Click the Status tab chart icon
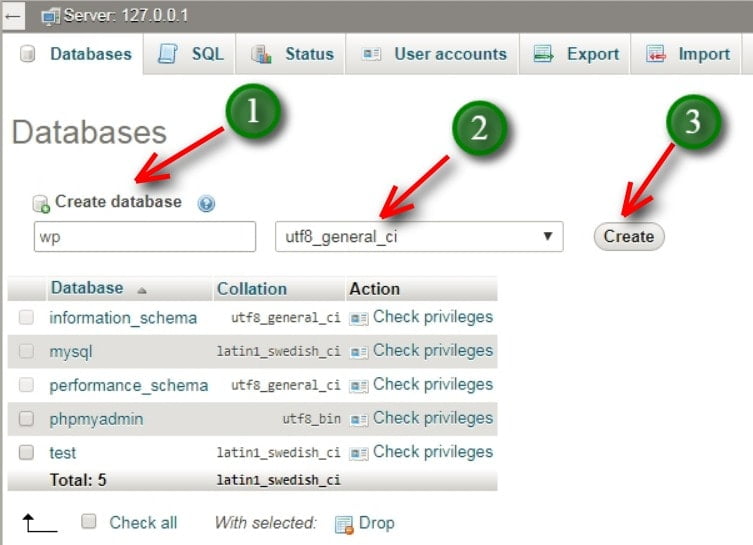Viewport: 753px width, 545px height. click(261, 54)
